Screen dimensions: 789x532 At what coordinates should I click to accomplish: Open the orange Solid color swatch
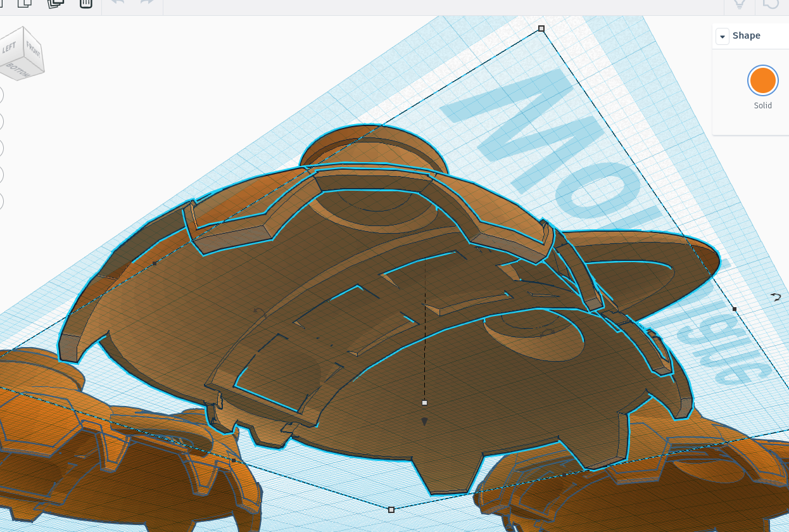(762, 80)
